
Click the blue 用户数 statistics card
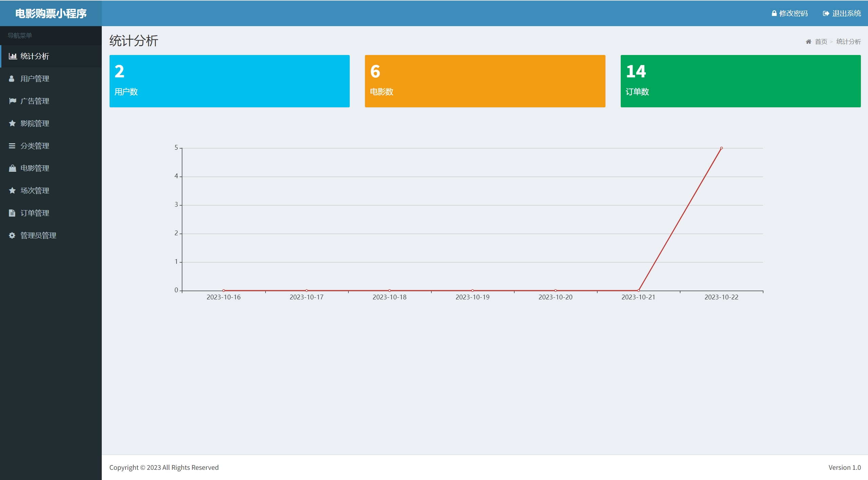(229, 81)
